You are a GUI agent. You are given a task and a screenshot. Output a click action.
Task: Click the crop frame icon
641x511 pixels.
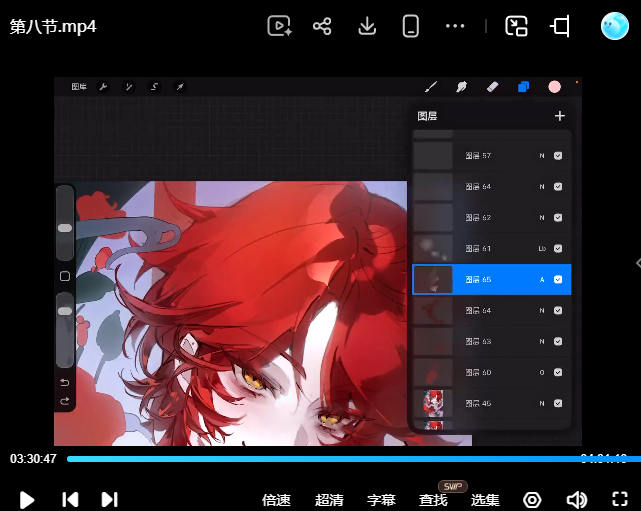coord(560,26)
